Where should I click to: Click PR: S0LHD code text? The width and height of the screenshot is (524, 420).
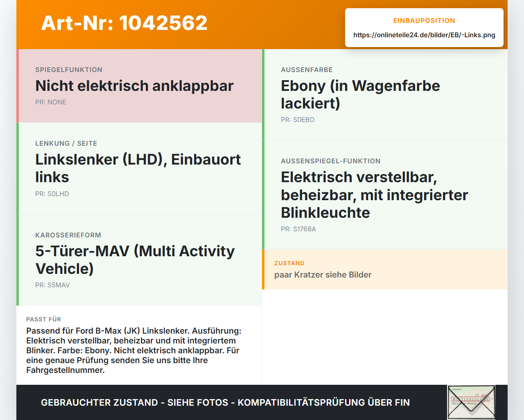coord(52,194)
